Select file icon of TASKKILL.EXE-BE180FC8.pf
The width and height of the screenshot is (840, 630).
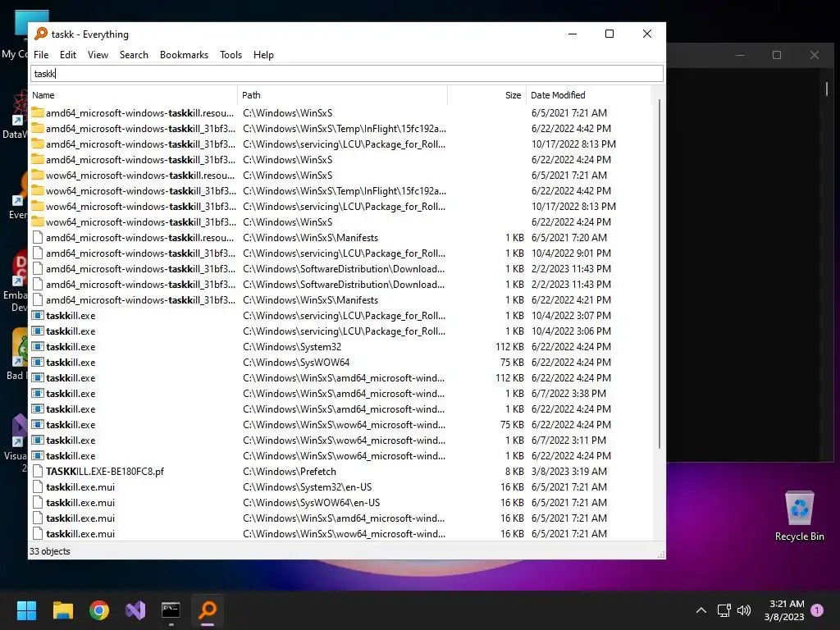[x=38, y=472]
